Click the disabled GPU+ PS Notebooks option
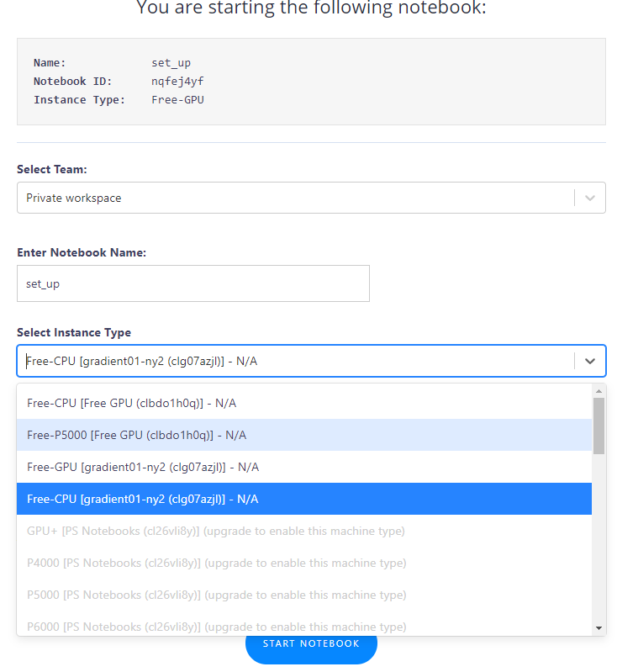This screenshot has height=672, width=617. 304,531
